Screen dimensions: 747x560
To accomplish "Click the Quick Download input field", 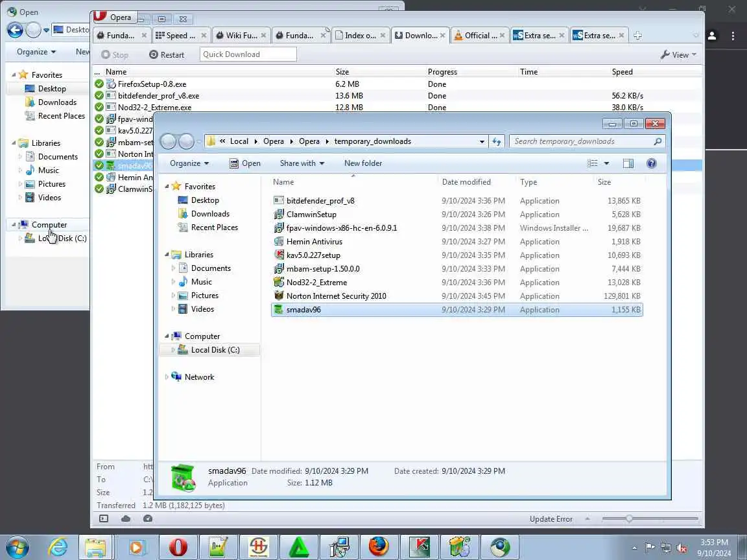I will [x=248, y=54].
